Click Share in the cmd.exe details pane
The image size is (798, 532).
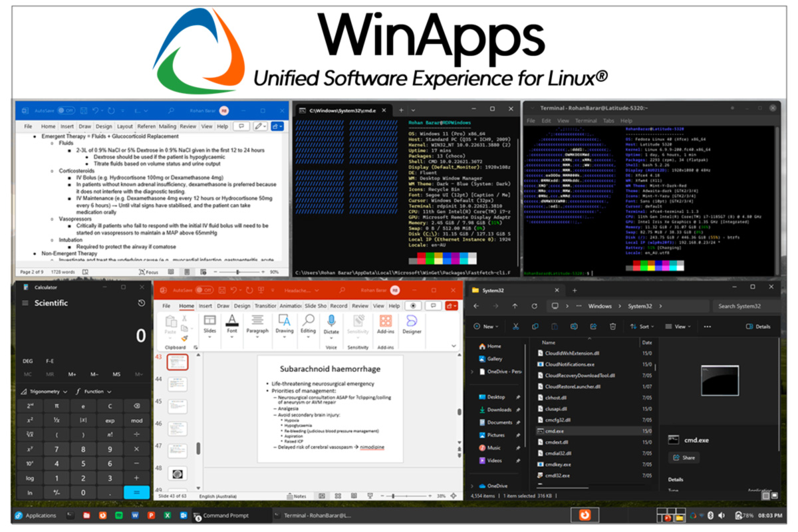684,458
